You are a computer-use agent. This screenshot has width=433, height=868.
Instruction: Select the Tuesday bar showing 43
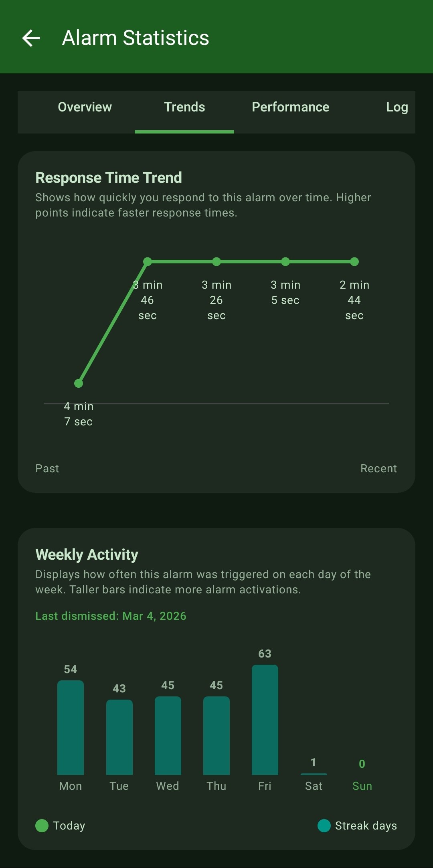119,737
